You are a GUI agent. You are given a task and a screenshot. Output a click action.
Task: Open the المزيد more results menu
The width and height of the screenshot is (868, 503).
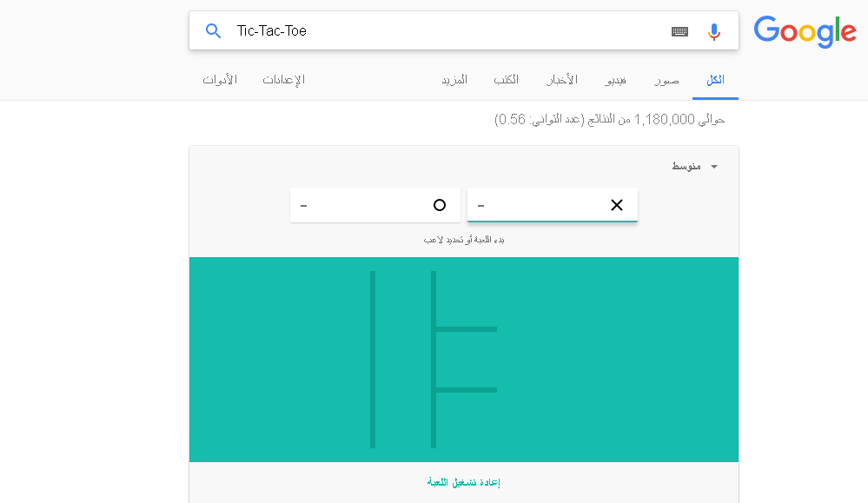pos(454,80)
